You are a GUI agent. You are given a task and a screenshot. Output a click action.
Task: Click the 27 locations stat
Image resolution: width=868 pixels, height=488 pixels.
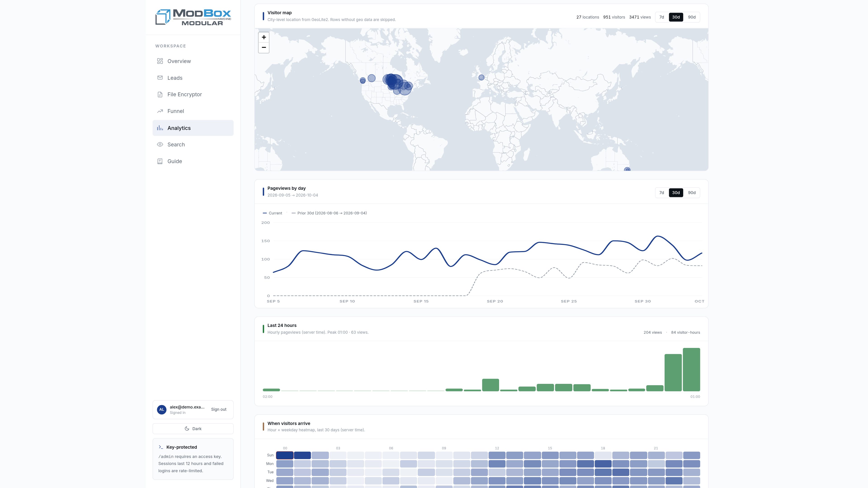click(588, 17)
